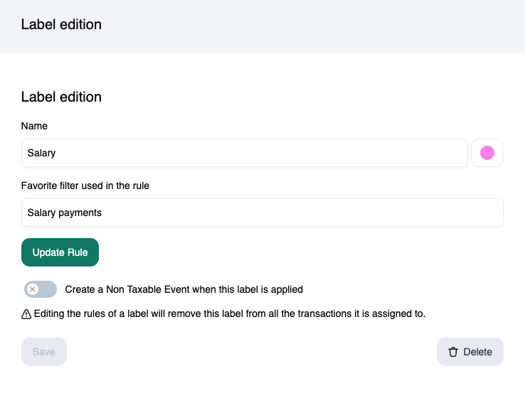525x420 pixels.
Task: Click the 'Delete' text on the button
Action: [x=477, y=352]
